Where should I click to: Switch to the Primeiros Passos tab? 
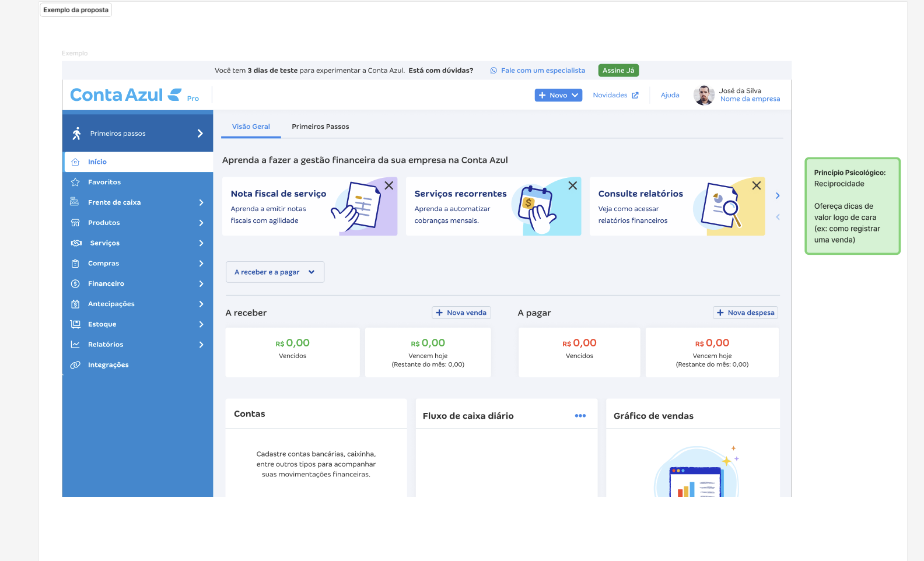tap(320, 127)
